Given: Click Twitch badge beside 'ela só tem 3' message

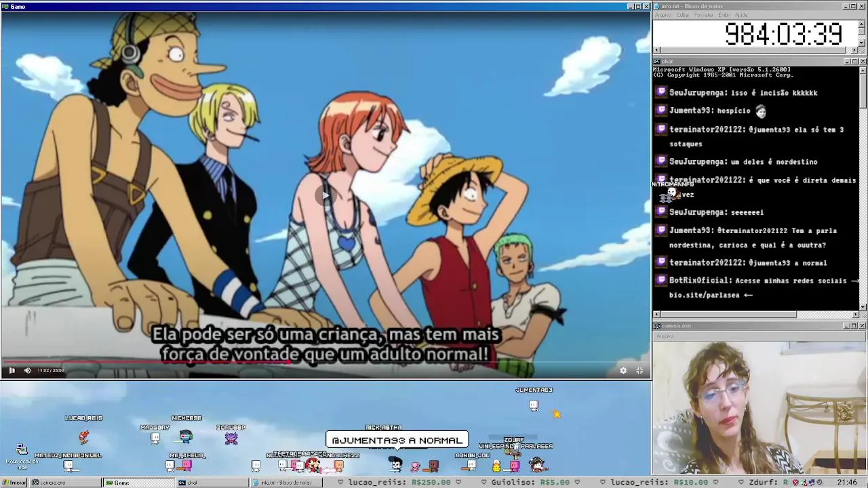Looking at the screenshot, I should [x=661, y=129].
